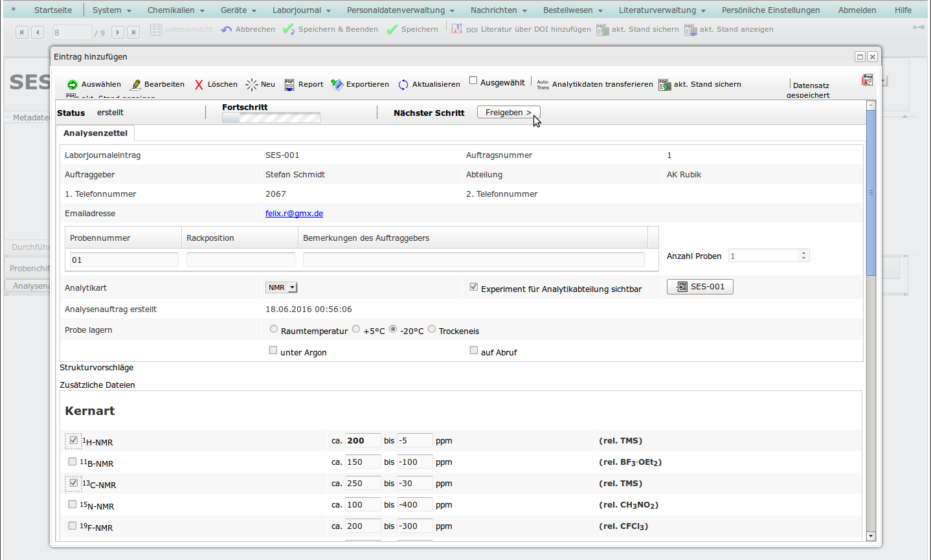The height and width of the screenshot is (560, 931).
Task: Click the dialog's vertical scrollbar thumb
Action: click(871, 193)
